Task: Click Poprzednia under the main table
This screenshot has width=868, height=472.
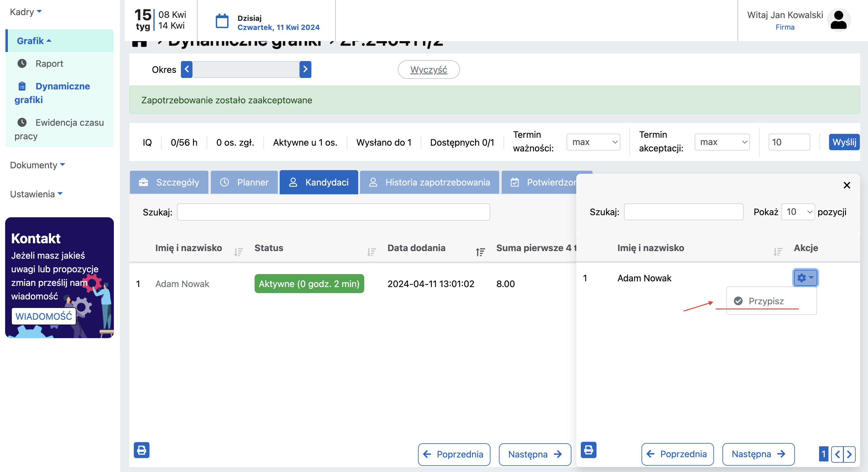Action: [454, 454]
